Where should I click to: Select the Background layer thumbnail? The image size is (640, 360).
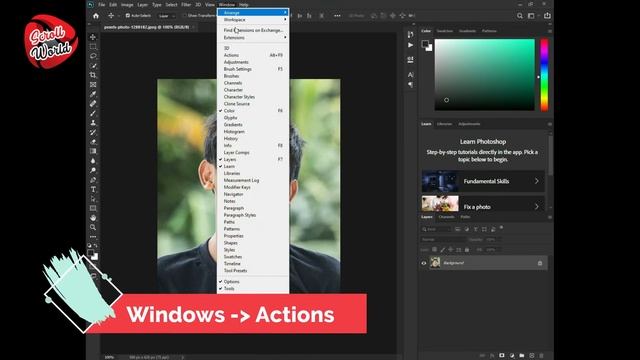pyautogui.click(x=435, y=263)
